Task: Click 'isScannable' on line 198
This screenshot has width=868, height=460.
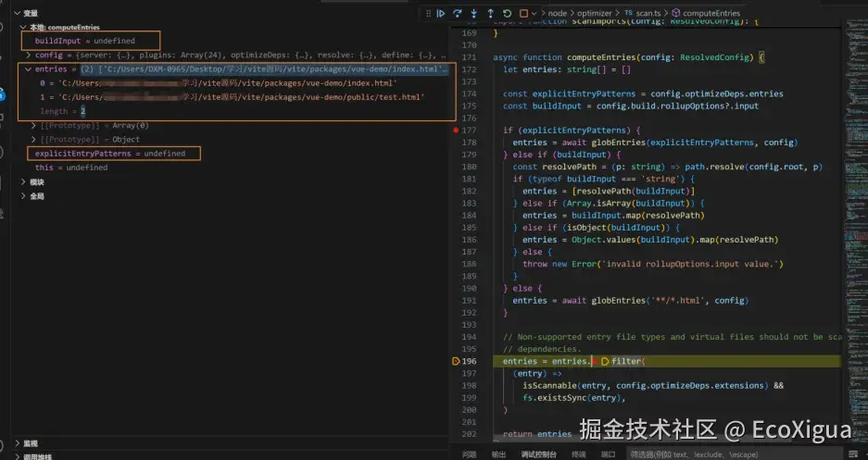Action: 549,386
